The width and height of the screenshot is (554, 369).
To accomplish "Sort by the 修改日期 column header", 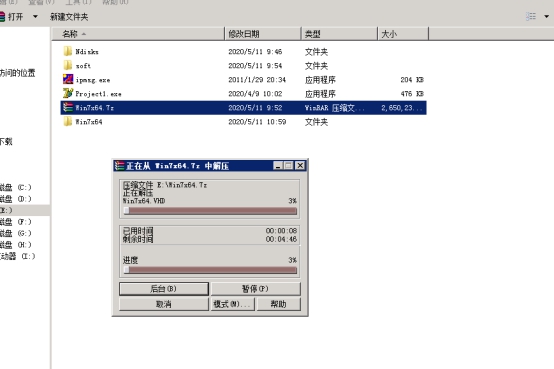I will tap(263, 34).
